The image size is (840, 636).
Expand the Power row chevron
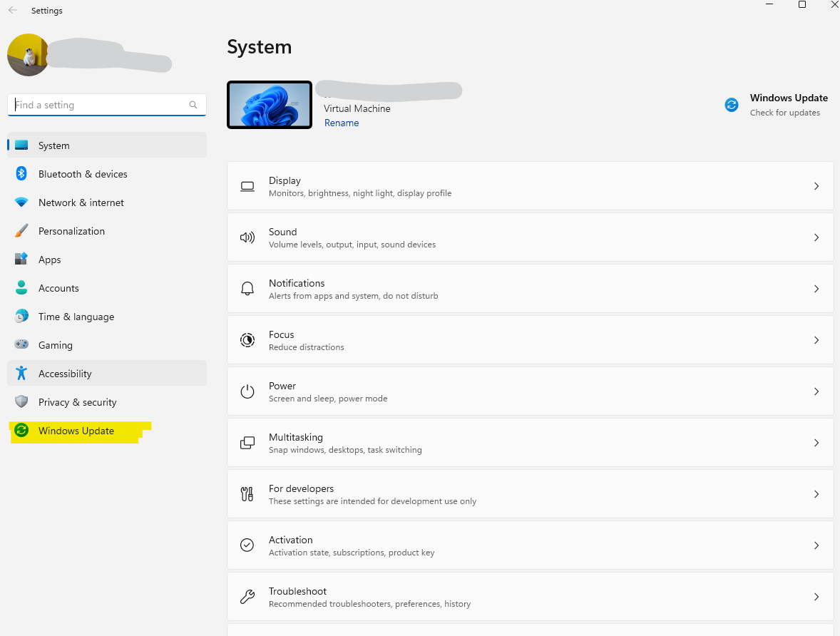point(816,391)
